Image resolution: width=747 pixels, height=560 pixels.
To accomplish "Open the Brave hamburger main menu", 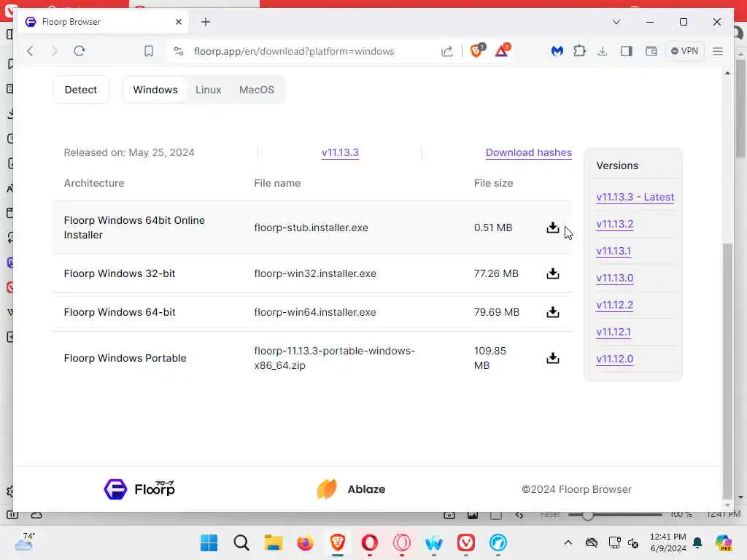I will click(718, 51).
